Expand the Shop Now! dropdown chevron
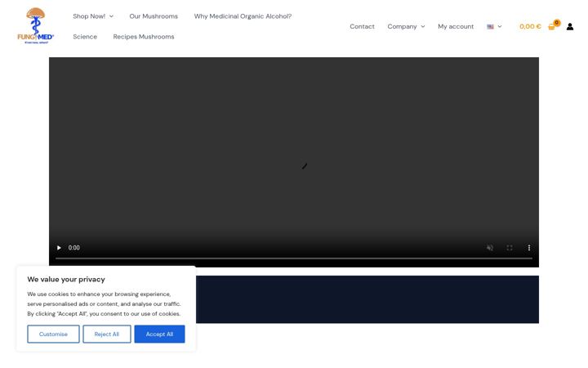This screenshot has width=588, height=368. tap(111, 16)
